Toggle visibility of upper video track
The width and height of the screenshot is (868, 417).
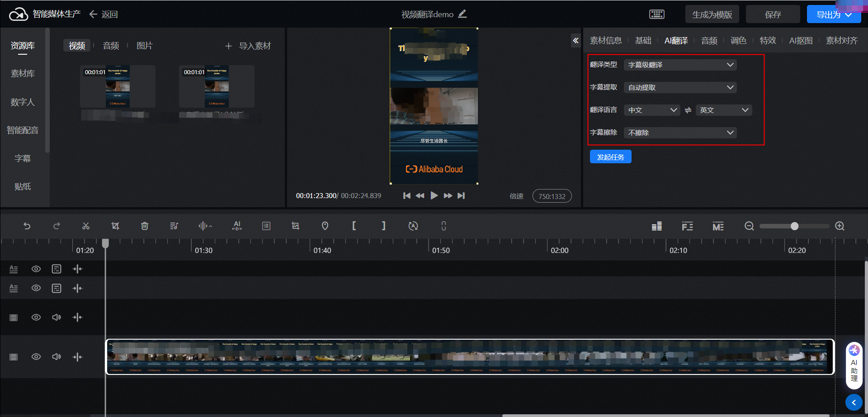(36, 317)
